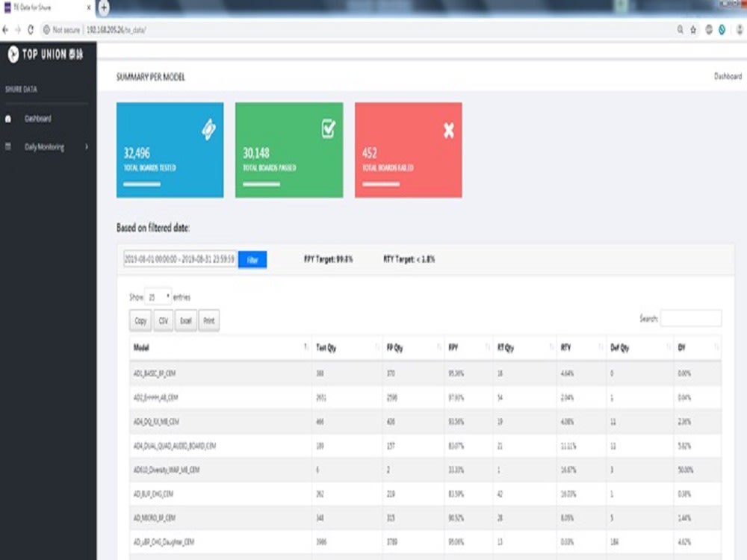This screenshot has height=560, width=747.
Task: Click the Not secure site info icon
Action: click(46, 30)
